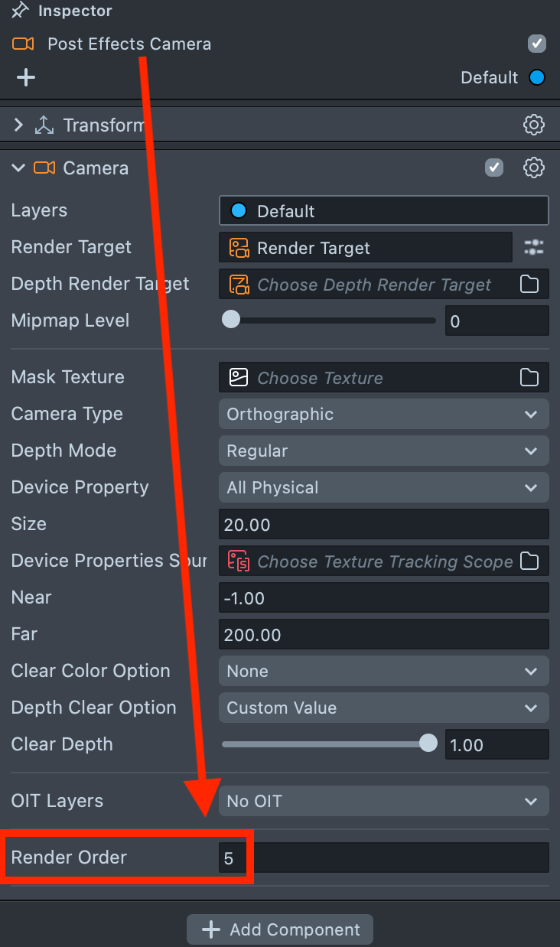Open the OIT Layers dropdown
This screenshot has width=560, height=947.
pos(383,801)
